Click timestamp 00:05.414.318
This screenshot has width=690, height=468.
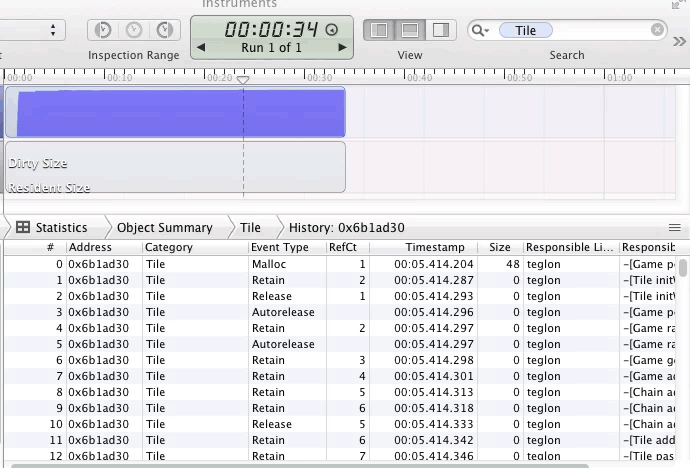point(433,408)
